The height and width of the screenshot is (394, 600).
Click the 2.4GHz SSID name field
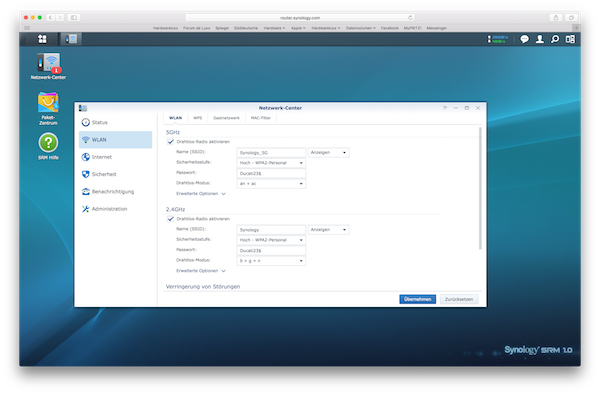tap(271, 230)
